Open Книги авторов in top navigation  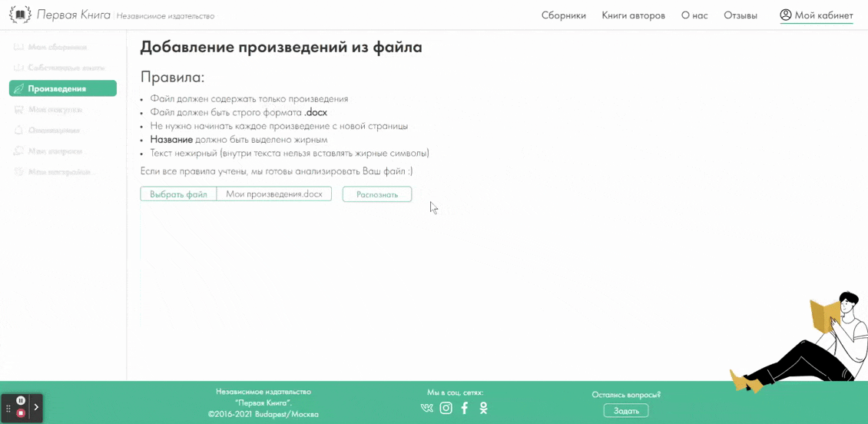pos(633,15)
